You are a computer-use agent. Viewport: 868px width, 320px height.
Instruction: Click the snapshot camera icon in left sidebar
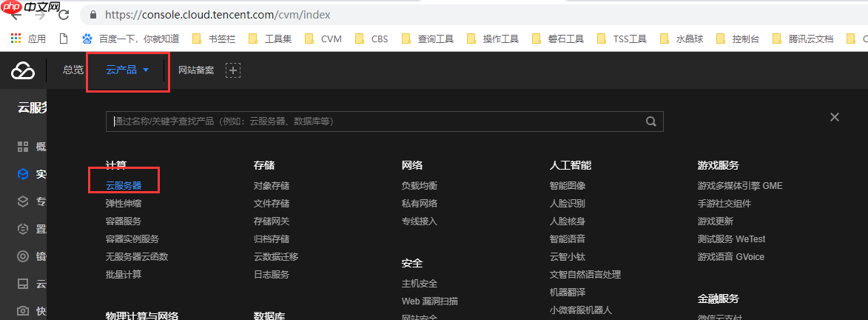23,310
